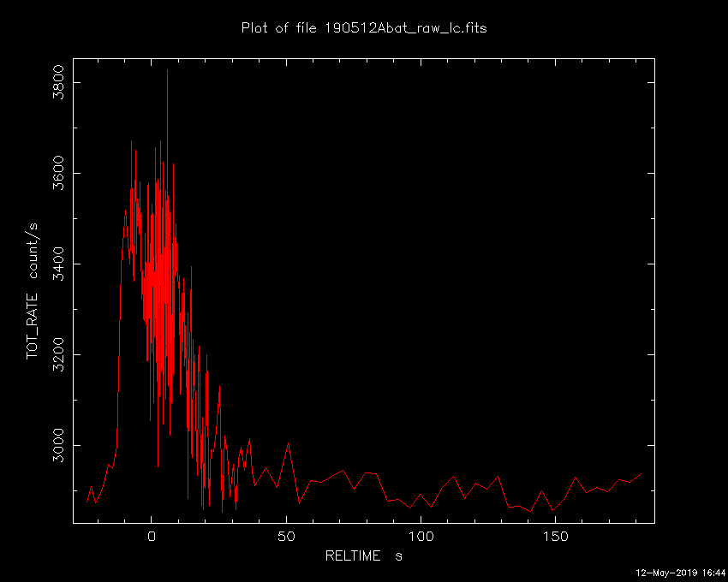
Task: Select the x-axis label 'RELTIME s'
Action: 363,555
